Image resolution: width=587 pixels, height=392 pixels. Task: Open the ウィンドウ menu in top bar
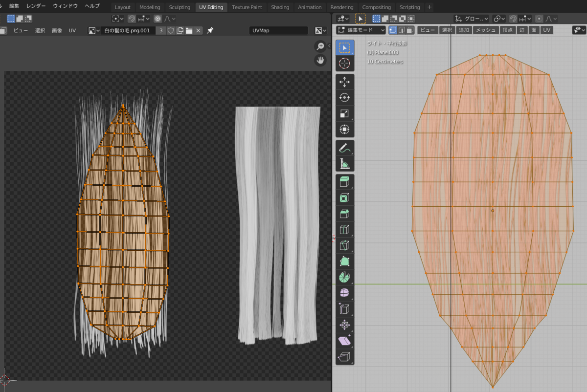click(65, 6)
